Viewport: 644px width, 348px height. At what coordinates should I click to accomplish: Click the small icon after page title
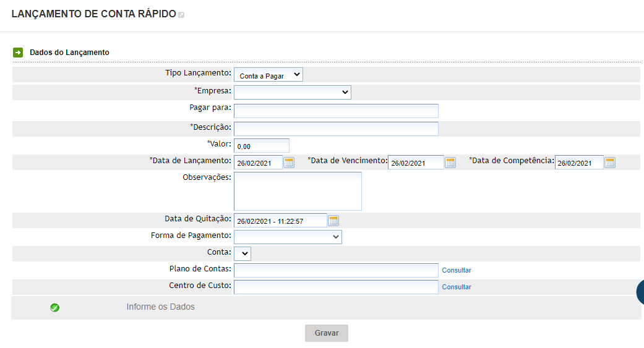click(x=181, y=15)
